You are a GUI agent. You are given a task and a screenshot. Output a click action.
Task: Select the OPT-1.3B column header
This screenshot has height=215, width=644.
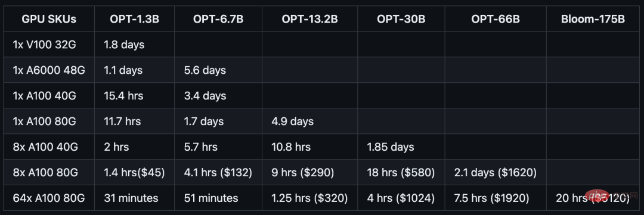point(134,19)
